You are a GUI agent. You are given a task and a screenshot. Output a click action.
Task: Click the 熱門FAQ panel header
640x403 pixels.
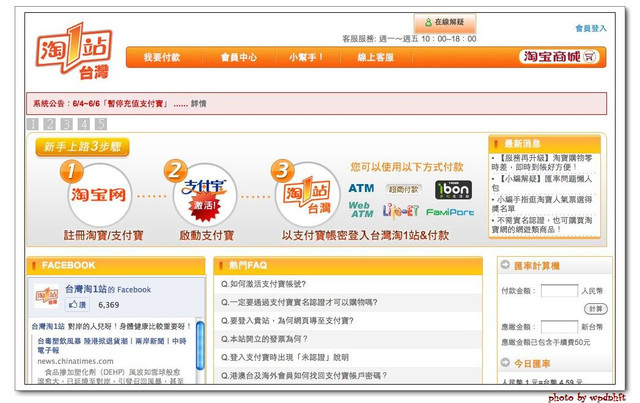tap(348, 266)
